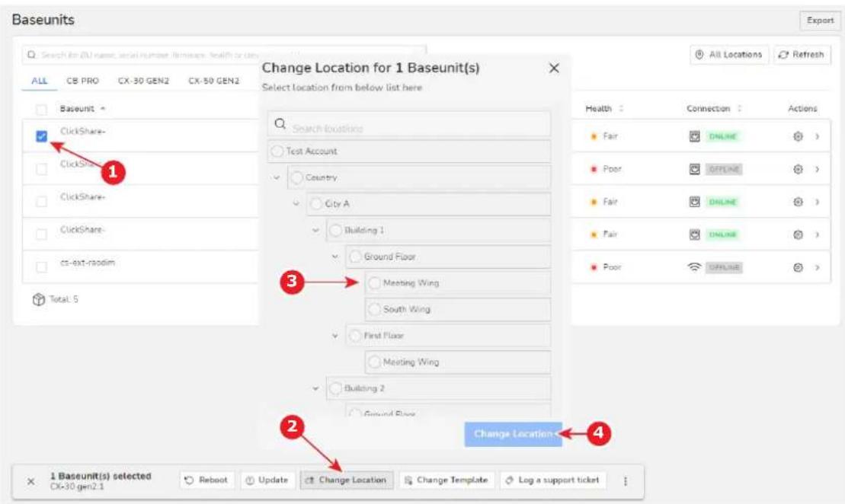Click the search magnifier in location dialog

tap(280, 124)
